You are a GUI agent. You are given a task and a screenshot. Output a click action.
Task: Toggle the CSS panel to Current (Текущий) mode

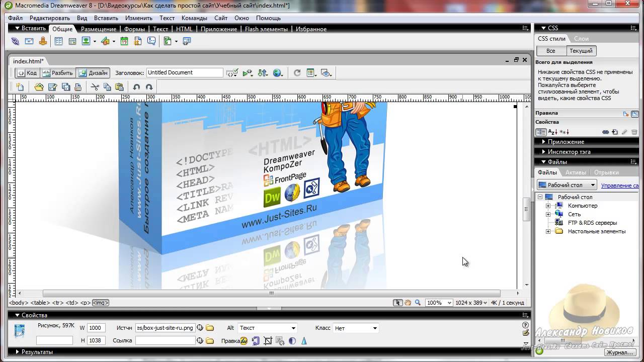pyautogui.click(x=581, y=51)
